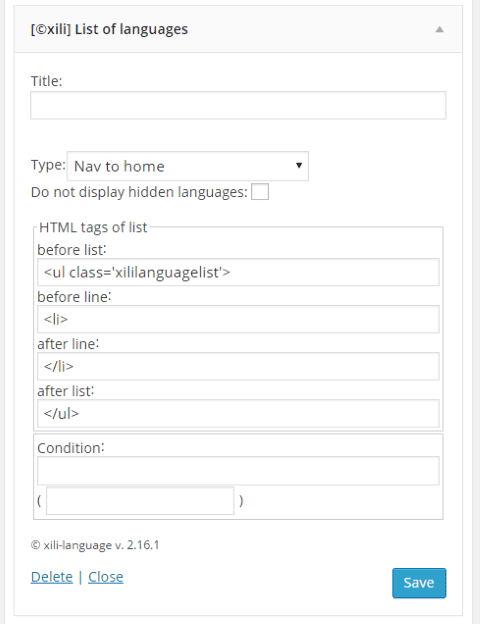This screenshot has width=480, height=624.
Task: Click the 'before list:' label
Action: (72, 250)
